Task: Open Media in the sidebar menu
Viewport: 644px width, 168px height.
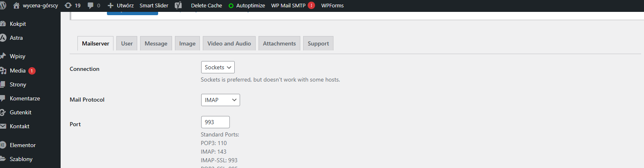Action: [18, 70]
